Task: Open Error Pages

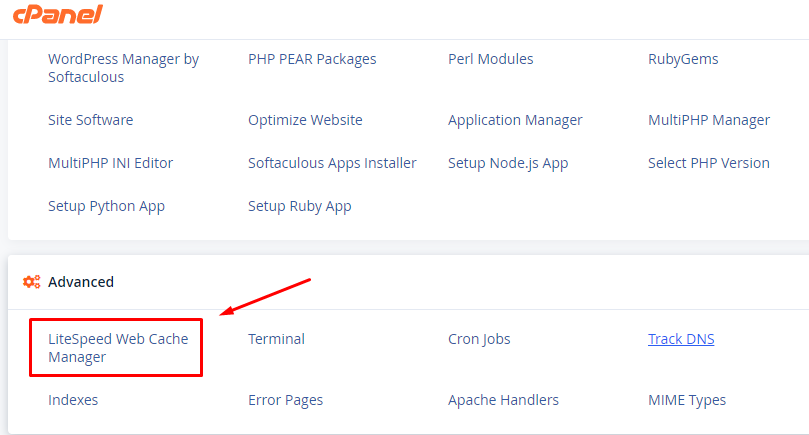Action: (285, 400)
